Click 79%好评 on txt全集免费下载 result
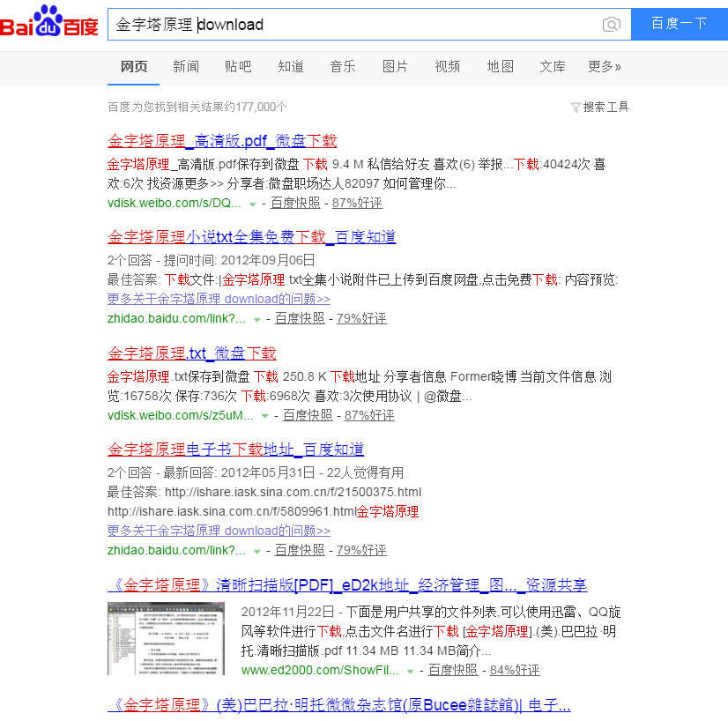Image resolution: width=728 pixels, height=721 pixels. coord(361,318)
